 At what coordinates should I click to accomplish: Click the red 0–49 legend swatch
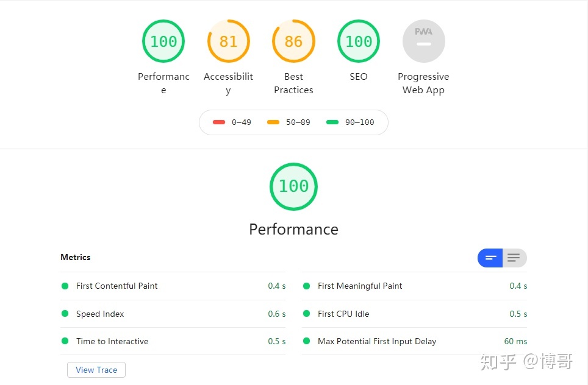219,122
